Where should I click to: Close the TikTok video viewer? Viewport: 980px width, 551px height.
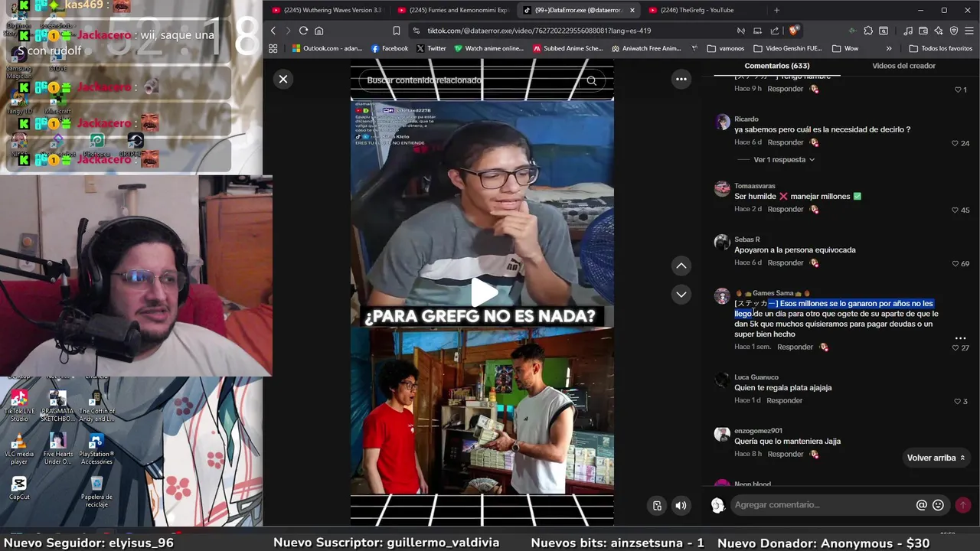click(283, 79)
